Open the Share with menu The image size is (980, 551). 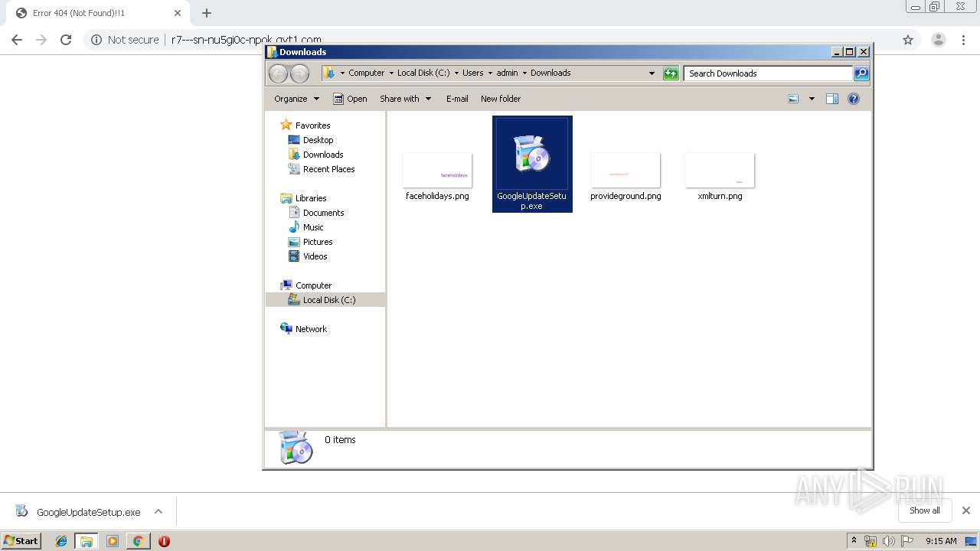[x=406, y=99]
